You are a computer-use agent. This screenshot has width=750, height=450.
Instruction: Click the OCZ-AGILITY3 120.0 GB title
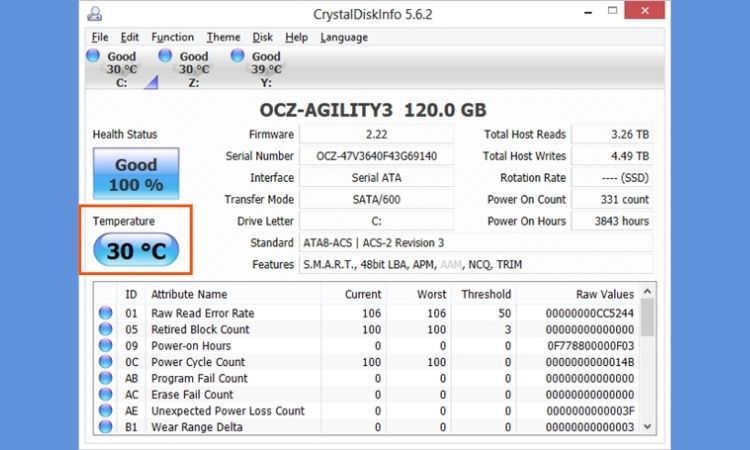(373, 110)
